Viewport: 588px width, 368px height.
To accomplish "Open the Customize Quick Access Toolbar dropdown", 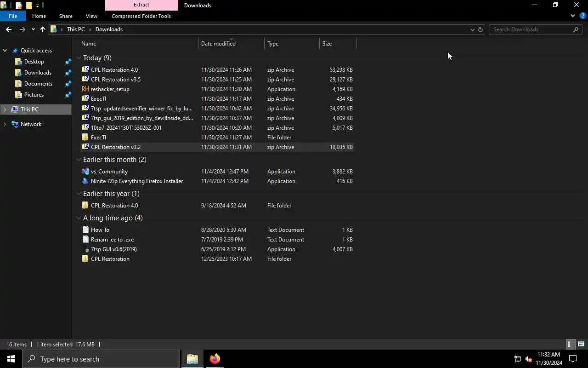I will click(x=37, y=6).
